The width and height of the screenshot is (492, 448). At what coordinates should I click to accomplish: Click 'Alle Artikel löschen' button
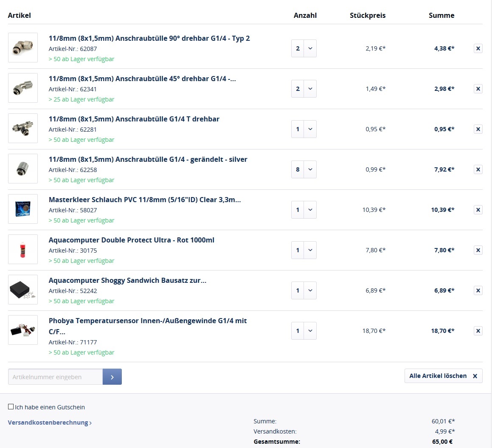(x=443, y=376)
